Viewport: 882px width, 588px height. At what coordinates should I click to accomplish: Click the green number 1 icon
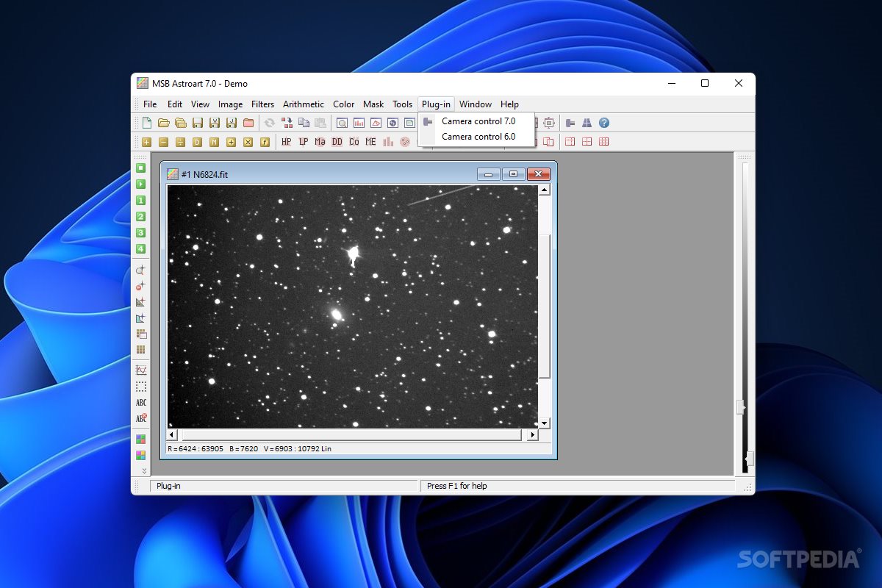(140, 200)
